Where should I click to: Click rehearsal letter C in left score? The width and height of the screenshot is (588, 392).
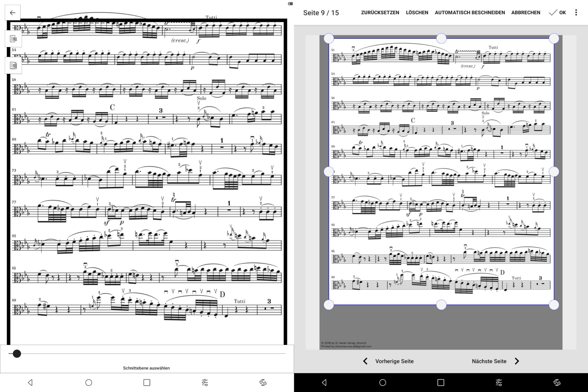[112, 107]
